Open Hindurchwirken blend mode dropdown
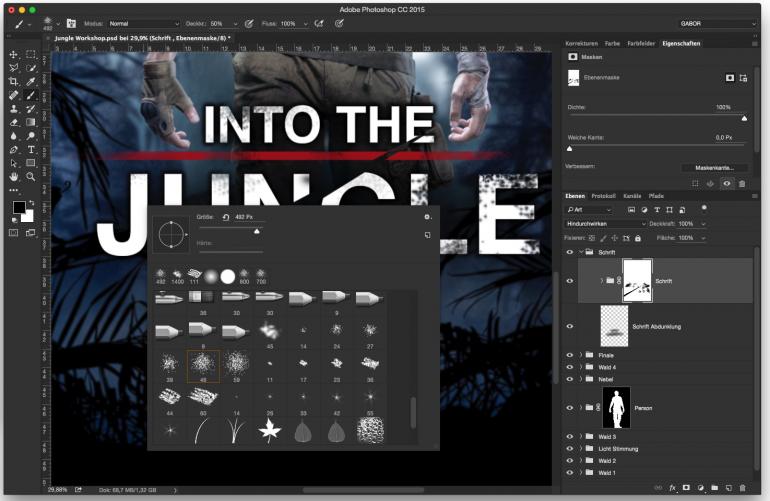The height and width of the screenshot is (501, 770). [x=605, y=224]
